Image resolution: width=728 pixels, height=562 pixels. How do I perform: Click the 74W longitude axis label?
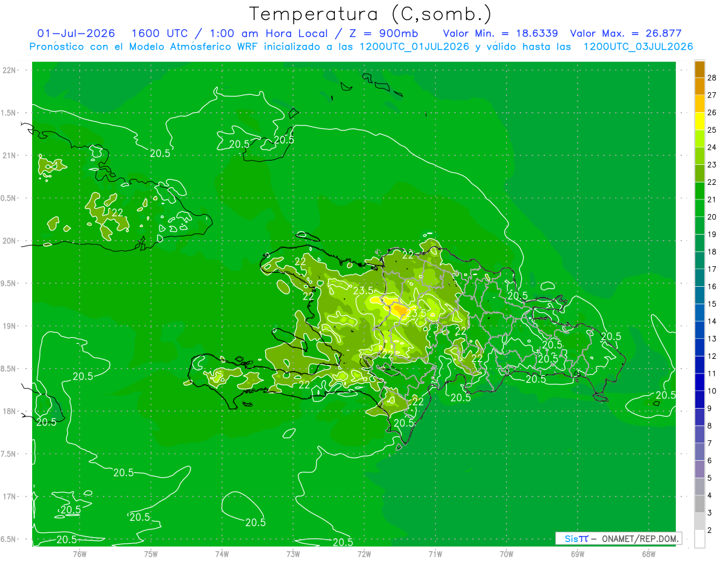(x=222, y=554)
